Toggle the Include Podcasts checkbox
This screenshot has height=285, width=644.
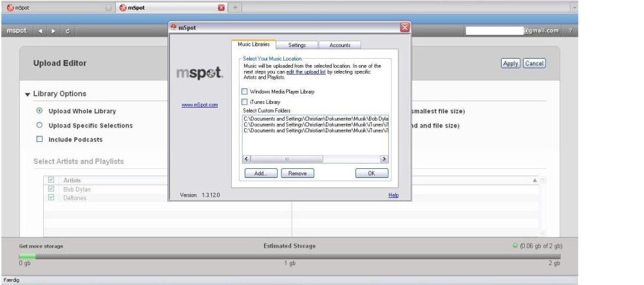tap(39, 139)
